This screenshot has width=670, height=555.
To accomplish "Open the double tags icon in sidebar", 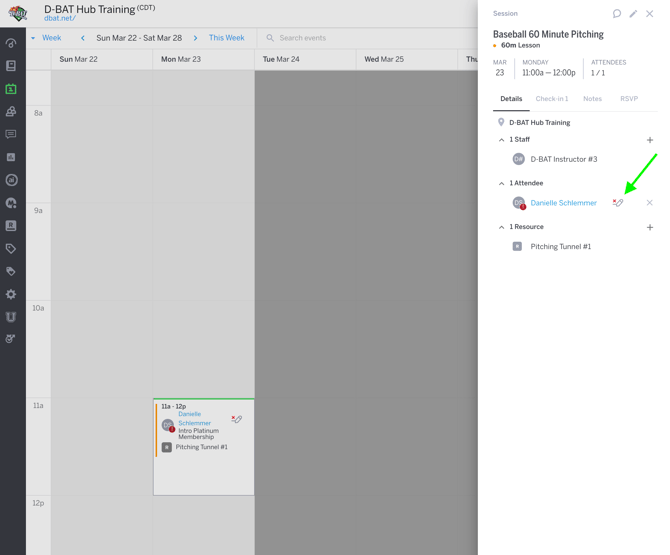I will 11,271.
